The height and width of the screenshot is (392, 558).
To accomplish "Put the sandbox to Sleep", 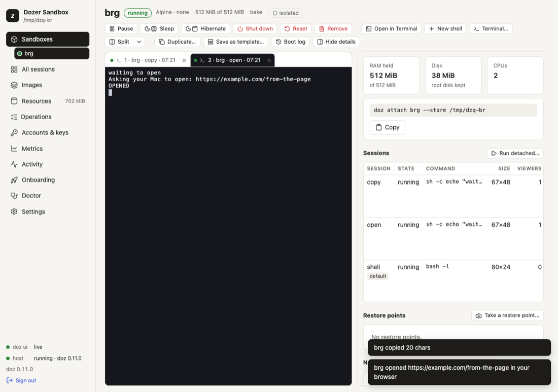I will pos(159,29).
